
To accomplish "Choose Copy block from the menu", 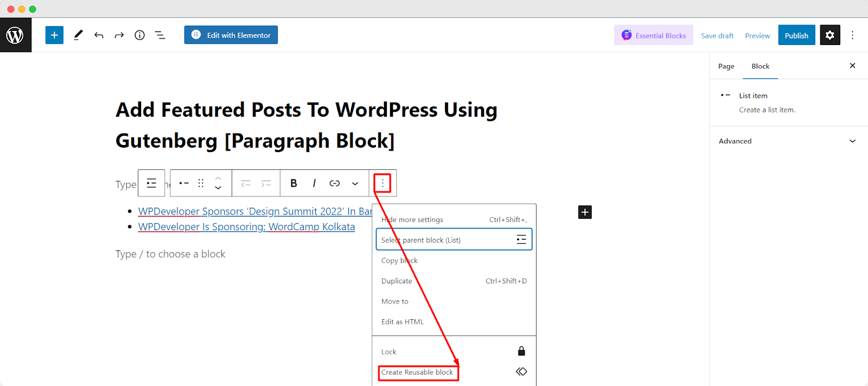I will coord(454,261).
